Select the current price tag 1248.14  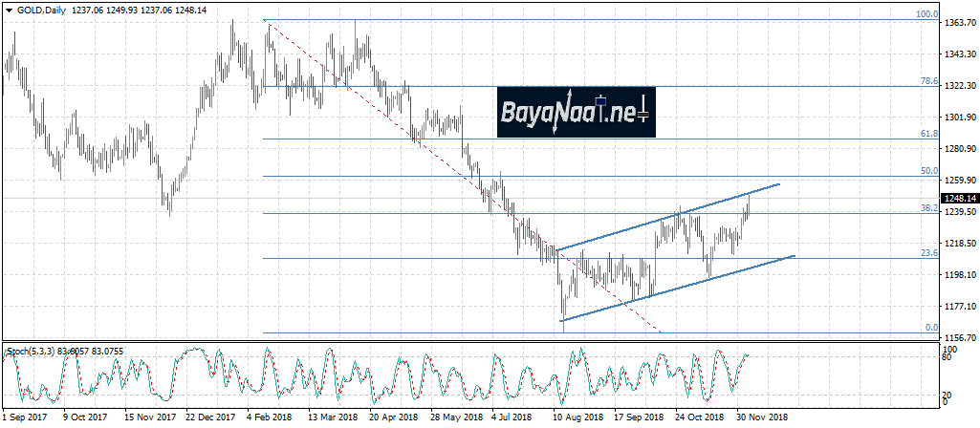click(959, 199)
